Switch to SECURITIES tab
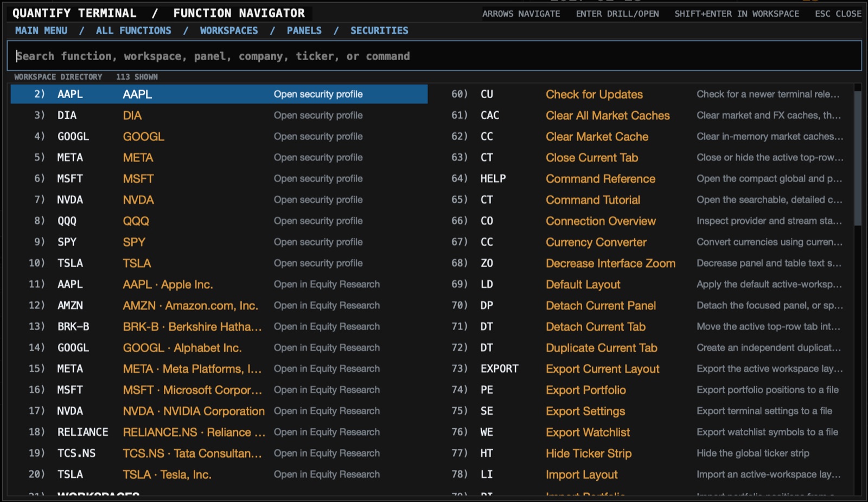 [379, 31]
